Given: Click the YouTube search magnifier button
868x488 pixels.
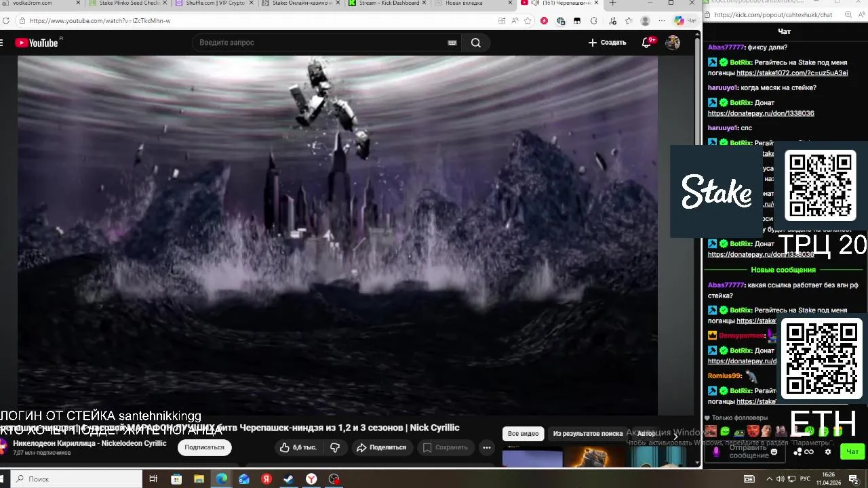Looking at the screenshot, I should [475, 43].
